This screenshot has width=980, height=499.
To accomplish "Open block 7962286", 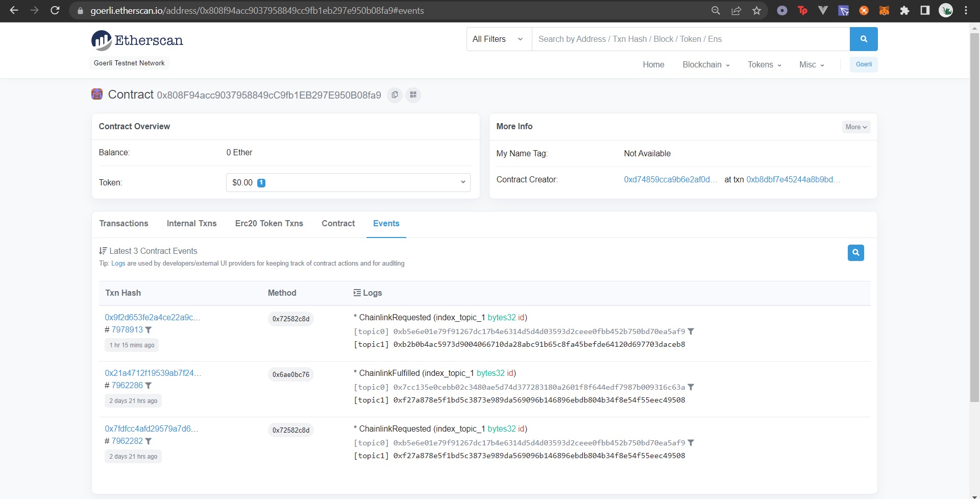I will coord(127,386).
